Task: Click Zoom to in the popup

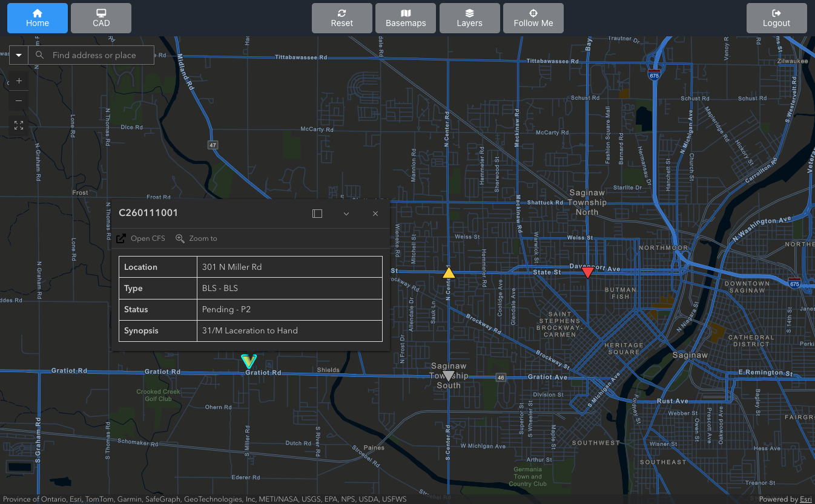Action: 196,238
